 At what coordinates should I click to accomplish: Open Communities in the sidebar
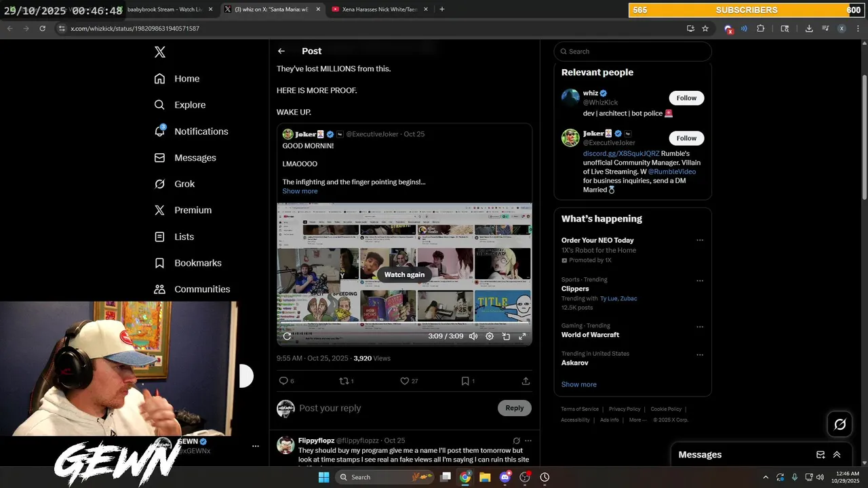(192, 289)
